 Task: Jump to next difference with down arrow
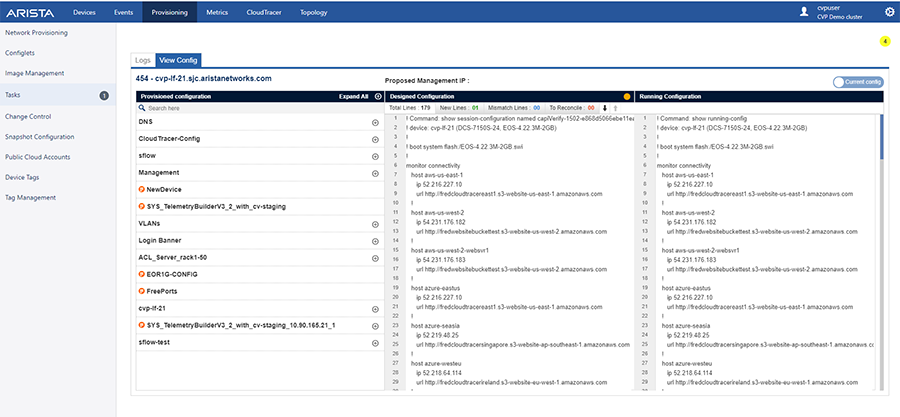point(604,107)
